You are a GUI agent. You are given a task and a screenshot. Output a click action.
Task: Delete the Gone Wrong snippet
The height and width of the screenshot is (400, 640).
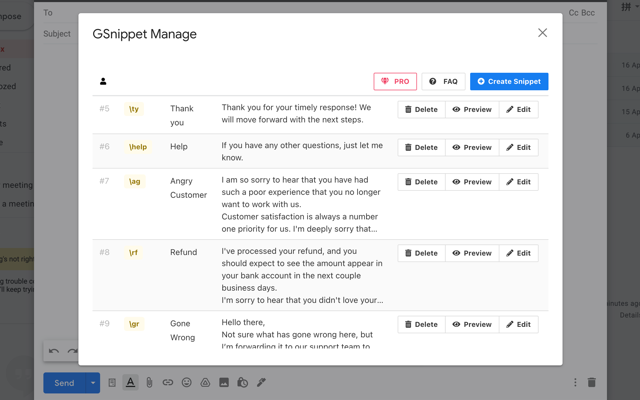(421, 324)
